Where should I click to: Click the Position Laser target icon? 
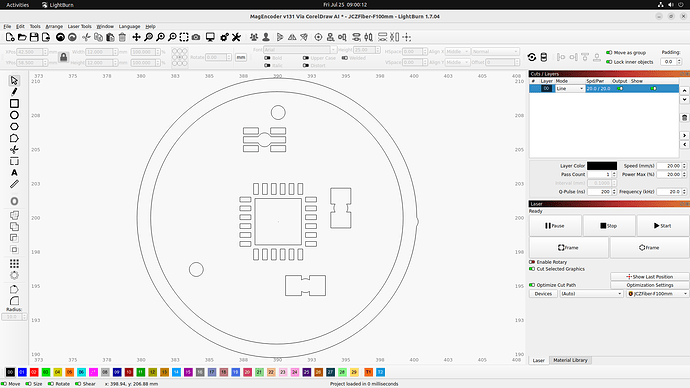pos(318,37)
